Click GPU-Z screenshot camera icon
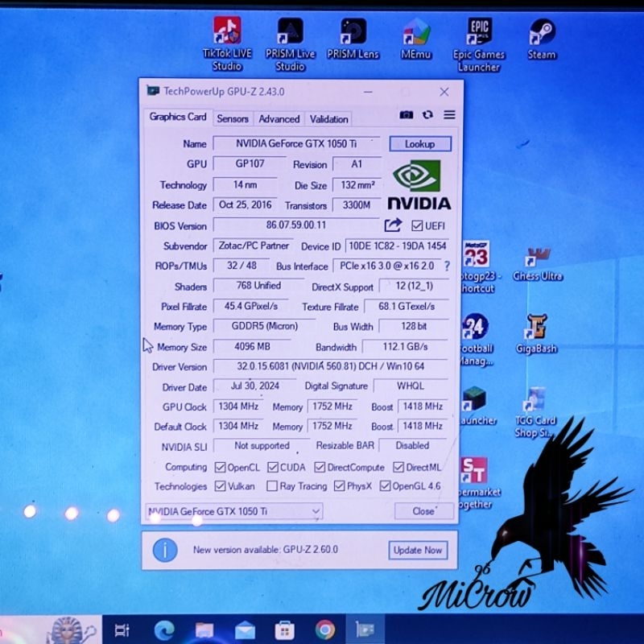The width and height of the screenshot is (644, 644). pos(407,115)
